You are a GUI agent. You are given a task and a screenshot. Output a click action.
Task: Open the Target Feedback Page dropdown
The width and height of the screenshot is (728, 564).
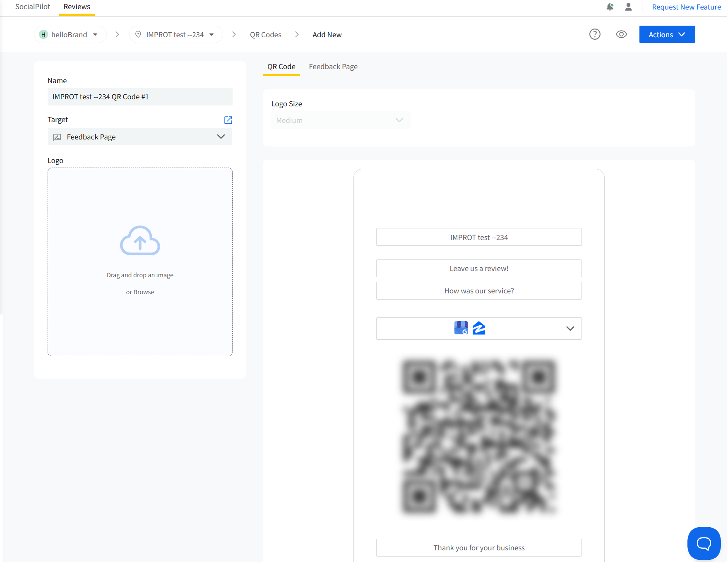pos(140,137)
